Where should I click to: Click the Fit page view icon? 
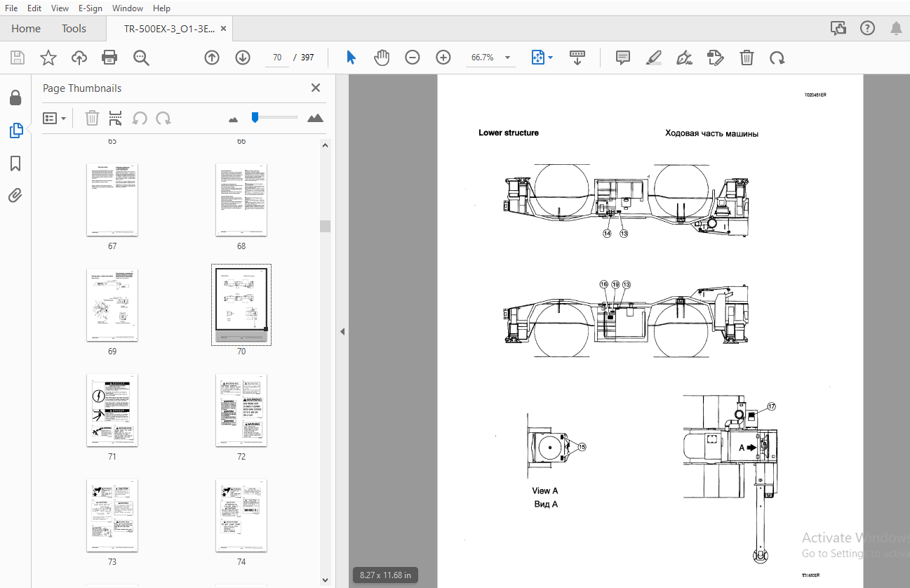[538, 58]
